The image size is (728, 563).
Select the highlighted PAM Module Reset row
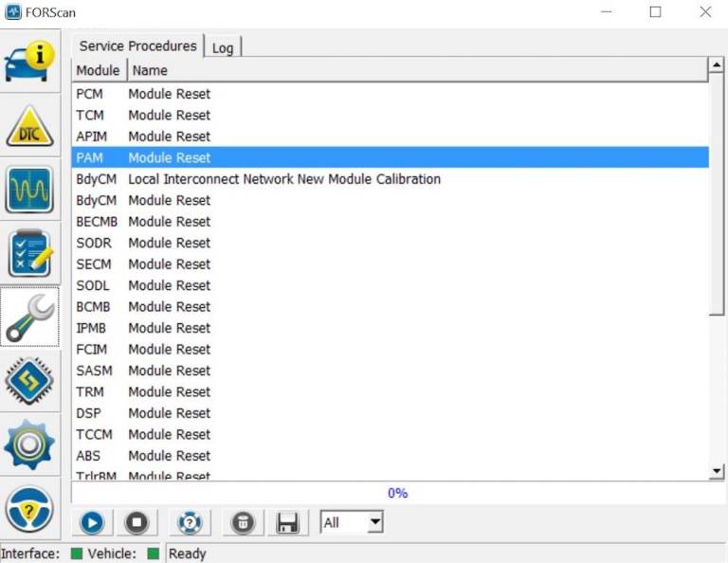coord(390,157)
